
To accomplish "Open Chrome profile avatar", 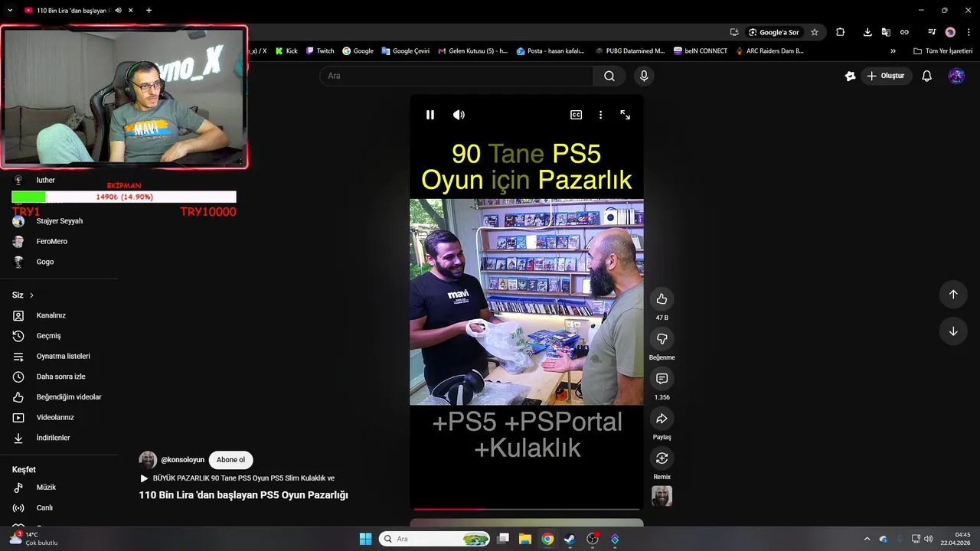I will tap(950, 32).
